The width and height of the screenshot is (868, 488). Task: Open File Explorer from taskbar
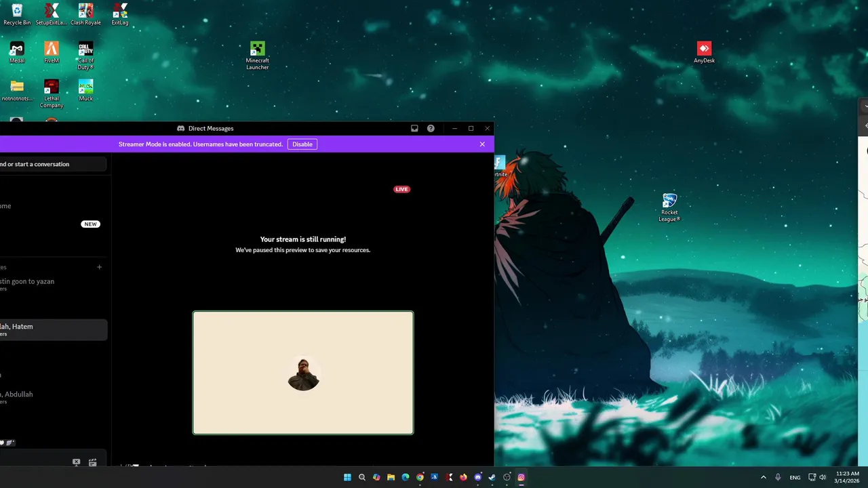click(x=391, y=477)
